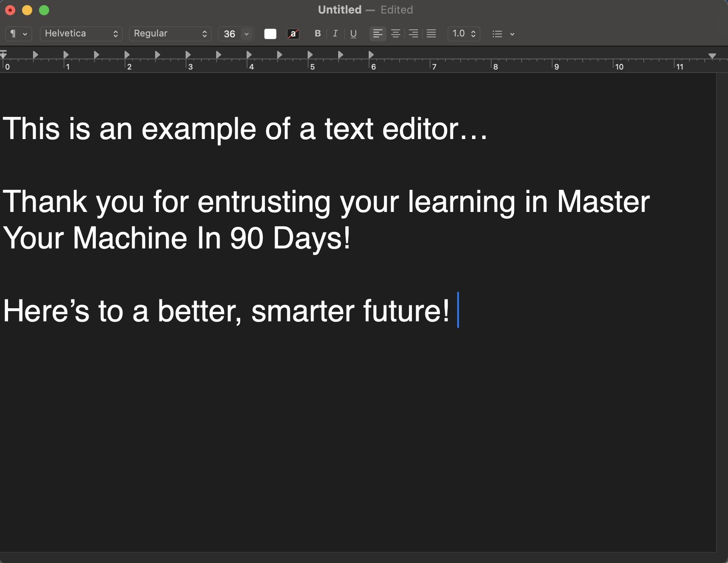Viewport: 728px width, 563px height.
Task: Select justified text alignment
Action: point(431,33)
